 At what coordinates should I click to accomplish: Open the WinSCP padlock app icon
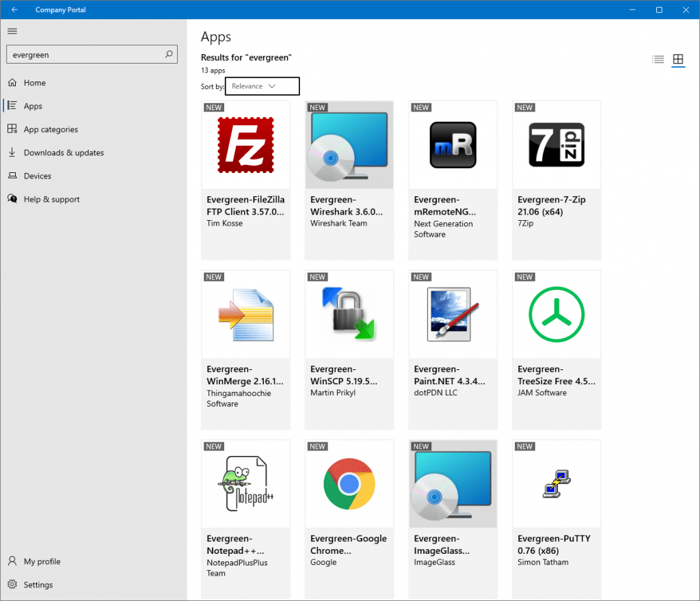click(349, 313)
